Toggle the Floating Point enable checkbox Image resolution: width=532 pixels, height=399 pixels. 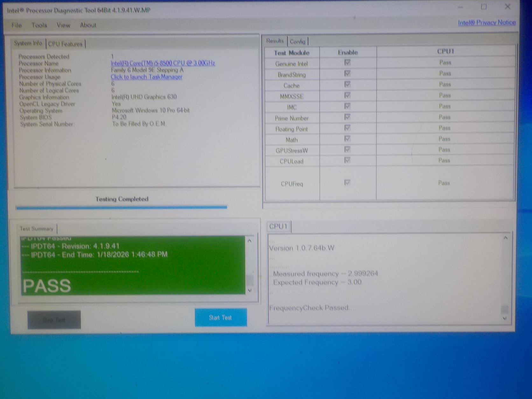(347, 128)
